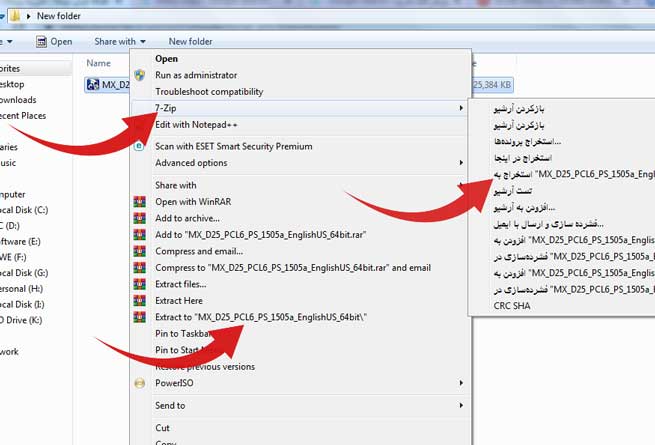Select استخراج در اینجا in 7-Zip submenu
This screenshot has width=655, height=445.
[523, 158]
